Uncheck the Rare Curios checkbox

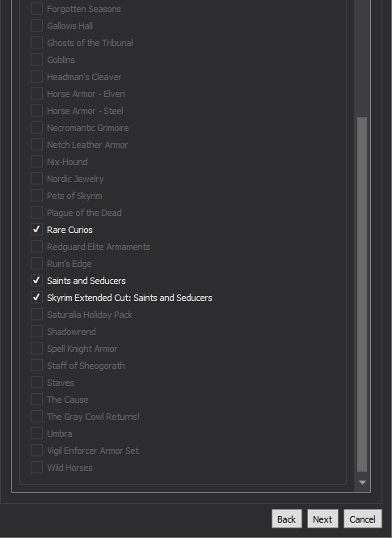pos(36,230)
